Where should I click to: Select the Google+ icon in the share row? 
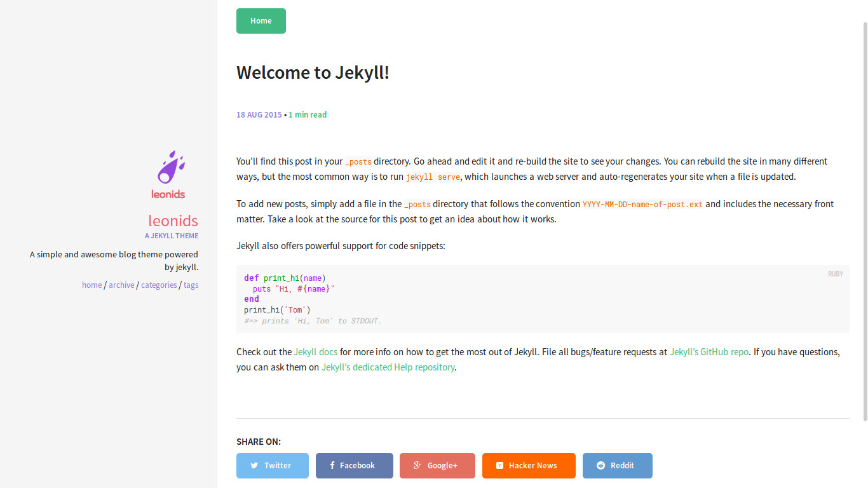417,466
